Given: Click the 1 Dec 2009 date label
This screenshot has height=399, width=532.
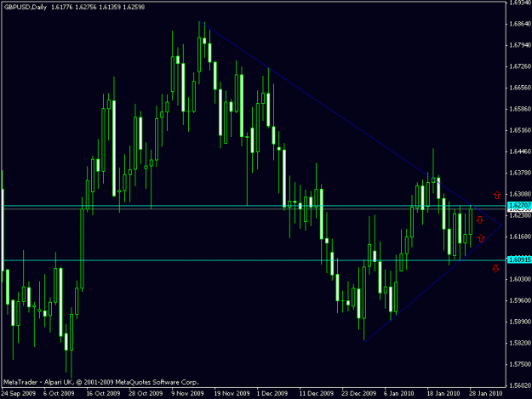Looking at the screenshot, I should 272,393.
